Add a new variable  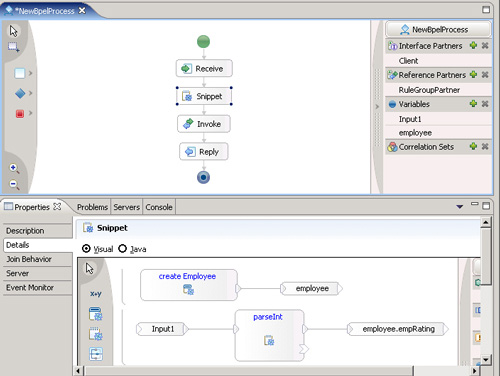pyautogui.click(x=473, y=104)
